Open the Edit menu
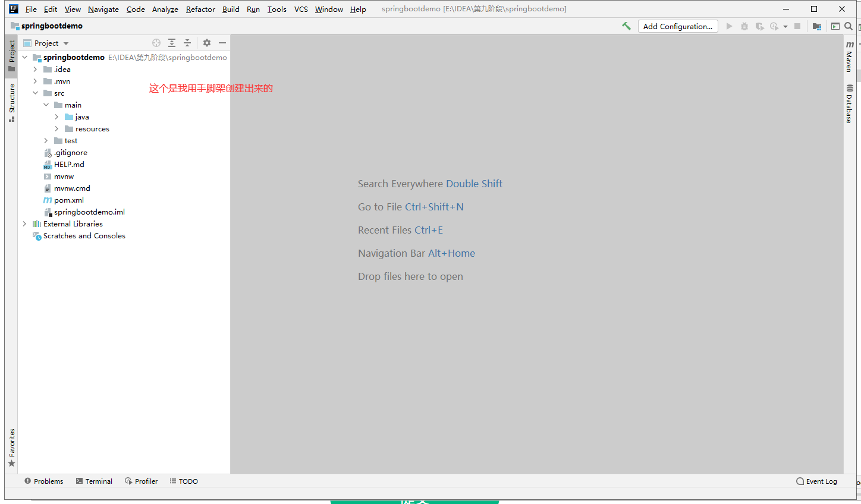 click(51, 9)
